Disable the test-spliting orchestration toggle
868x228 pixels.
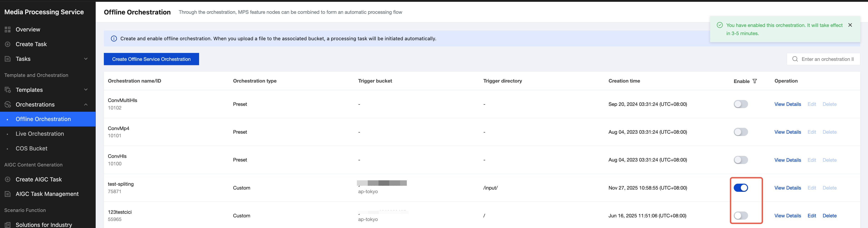coord(740,188)
